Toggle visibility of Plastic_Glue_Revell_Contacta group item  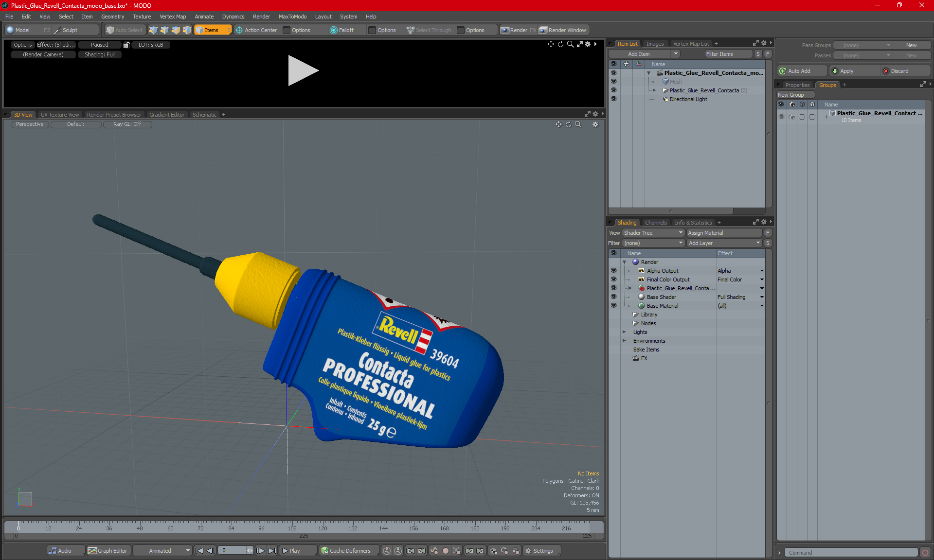613,90
